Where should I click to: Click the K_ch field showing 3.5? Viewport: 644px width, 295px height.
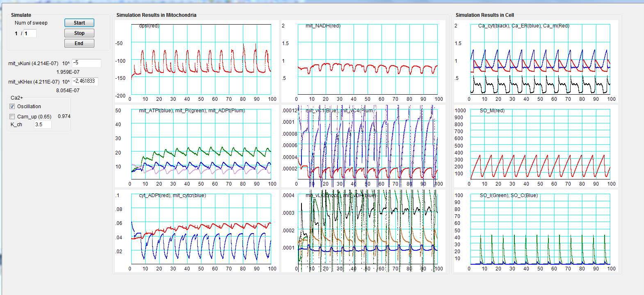point(43,124)
